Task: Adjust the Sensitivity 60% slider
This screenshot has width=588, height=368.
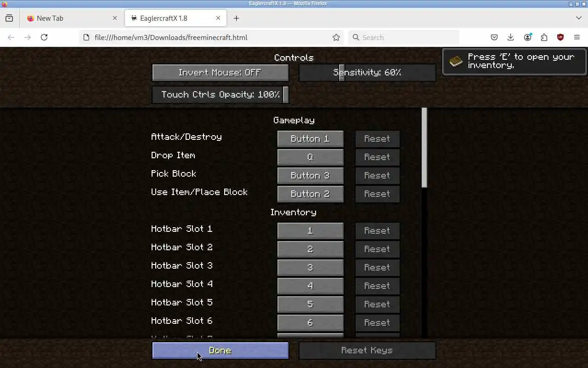Action: tap(367, 73)
